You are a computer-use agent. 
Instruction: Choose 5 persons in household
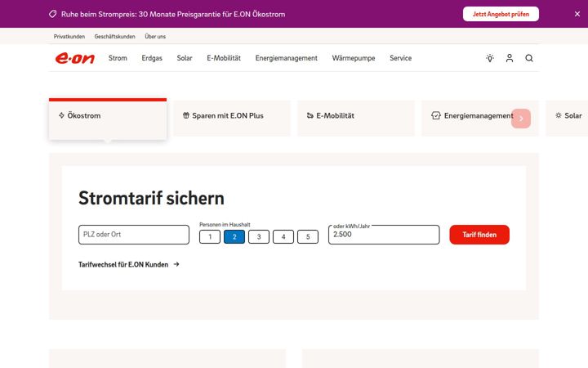308,237
